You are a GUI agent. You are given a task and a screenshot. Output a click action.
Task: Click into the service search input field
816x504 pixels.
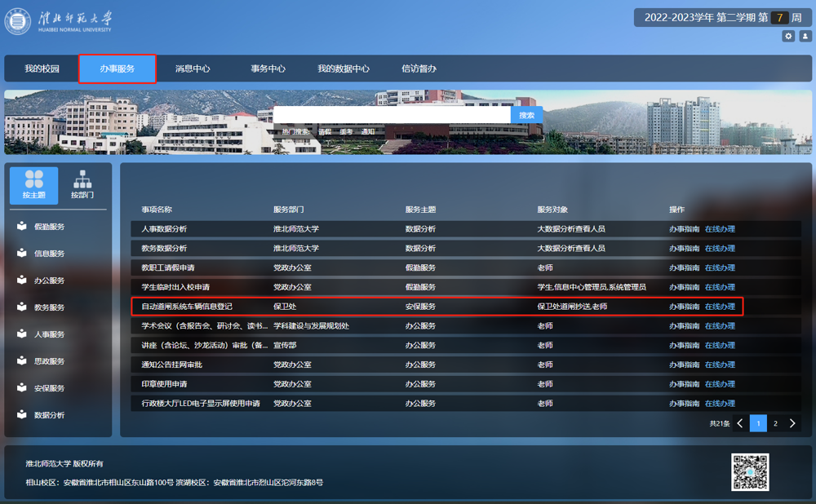(x=392, y=115)
